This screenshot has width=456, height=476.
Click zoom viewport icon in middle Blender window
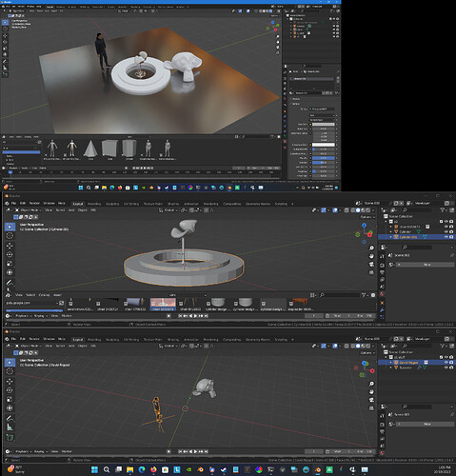click(371, 248)
